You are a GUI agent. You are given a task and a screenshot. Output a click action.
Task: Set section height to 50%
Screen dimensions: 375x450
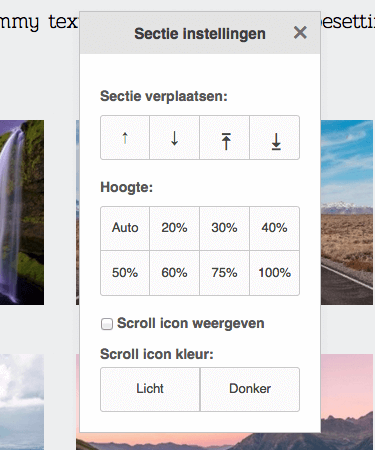click(125, 273)
